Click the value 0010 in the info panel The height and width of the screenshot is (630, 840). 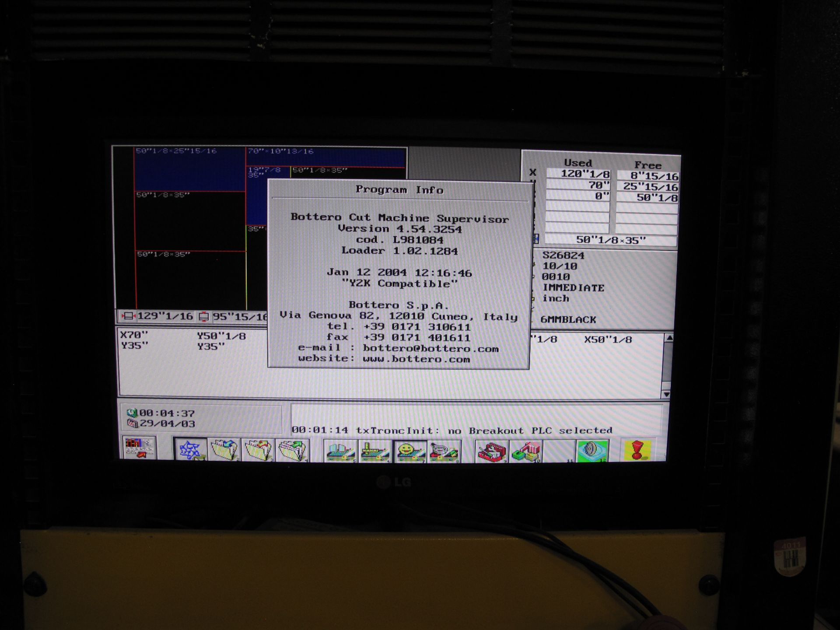pos(556,276)
